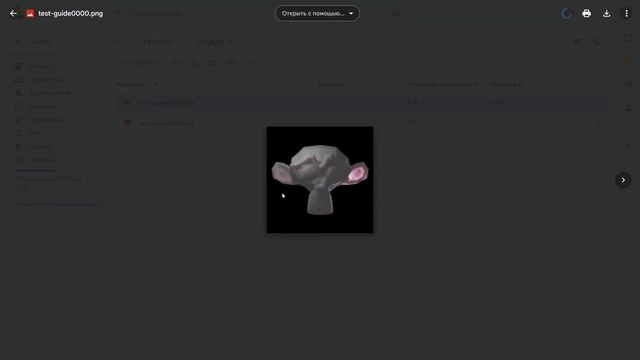Go to the next file with the right arrow

point(623,180)
